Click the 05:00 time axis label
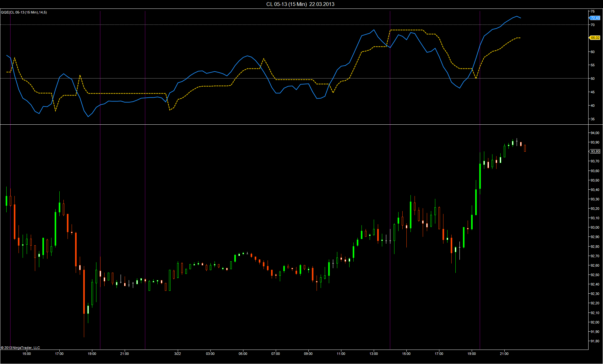 [x=243, y=354]
